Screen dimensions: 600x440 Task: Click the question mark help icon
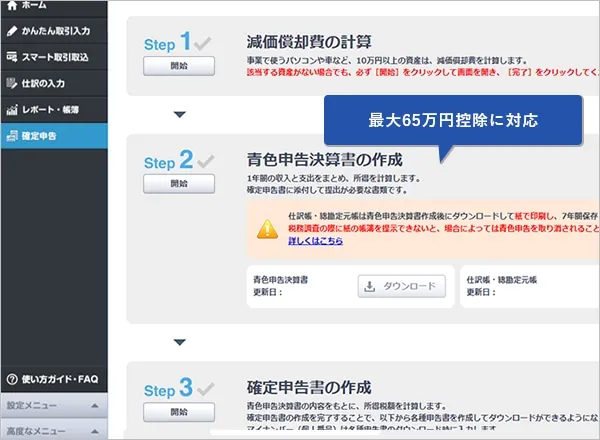point(12,379)
